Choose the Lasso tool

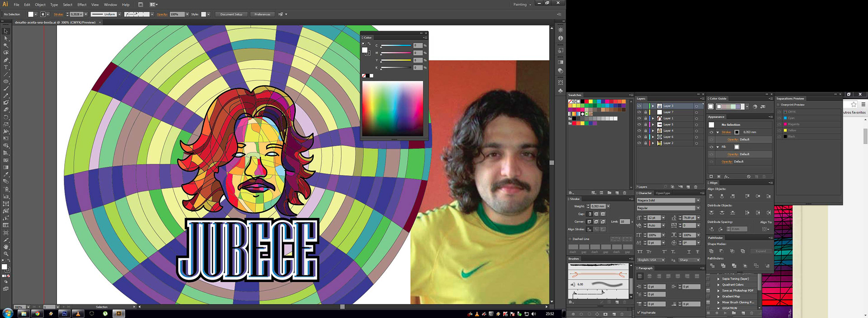[x=6, y=53]
